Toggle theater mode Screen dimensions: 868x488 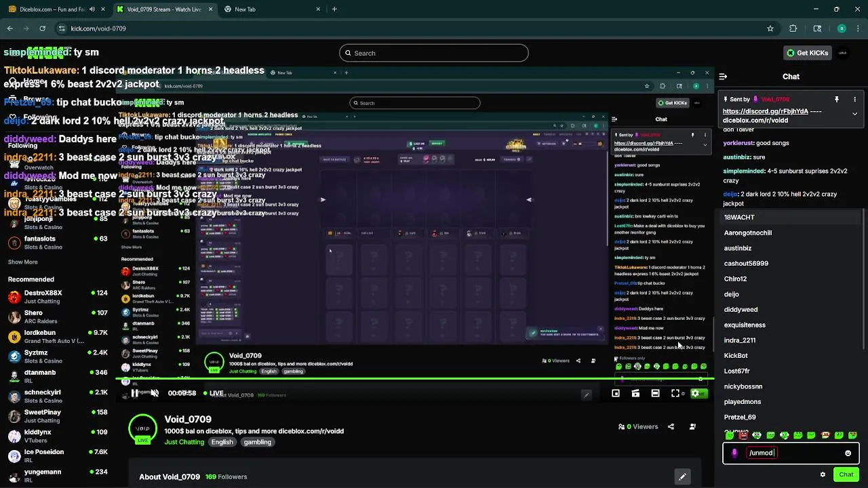pyautogui.click(x=655, y=393)
